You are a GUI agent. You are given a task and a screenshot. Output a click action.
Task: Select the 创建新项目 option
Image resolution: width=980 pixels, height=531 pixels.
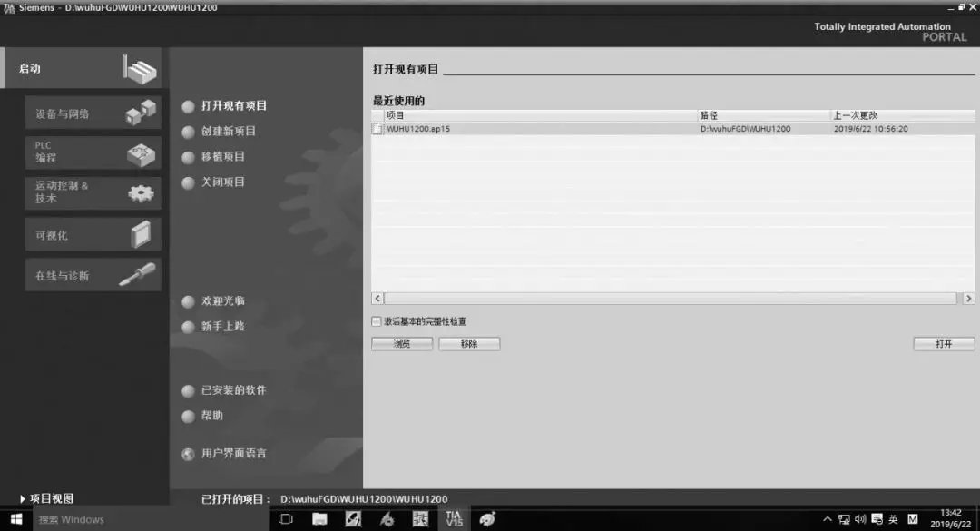[x=228, y=132]
